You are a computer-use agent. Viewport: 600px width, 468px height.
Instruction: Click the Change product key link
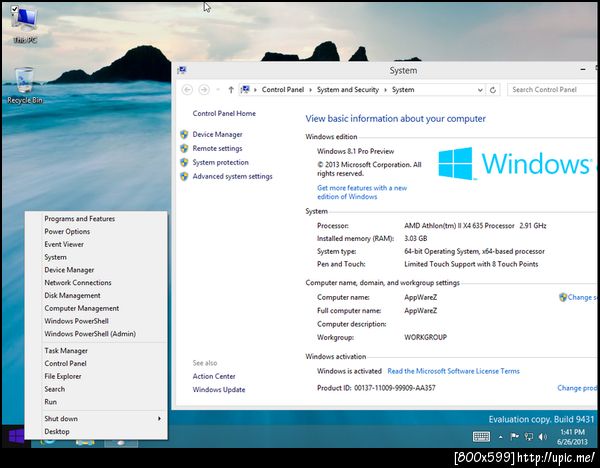coord(577,388)
